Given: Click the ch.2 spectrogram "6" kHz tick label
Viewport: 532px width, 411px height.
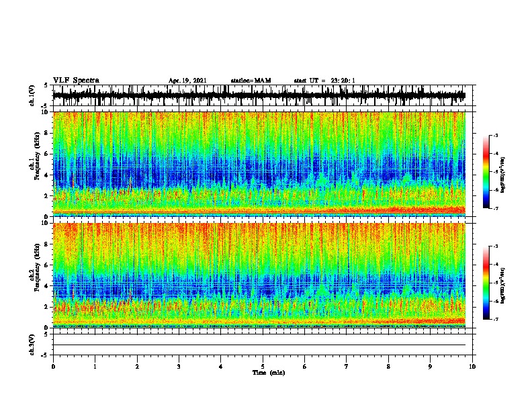Looking at the screenshot, I should pyautogui.click(x=47, y=265).
